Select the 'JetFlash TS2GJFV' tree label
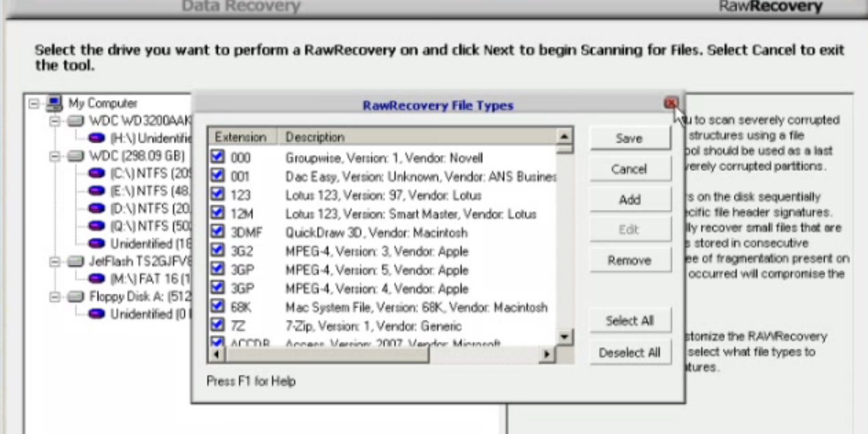The image size is (868, 434). [140, 261]
